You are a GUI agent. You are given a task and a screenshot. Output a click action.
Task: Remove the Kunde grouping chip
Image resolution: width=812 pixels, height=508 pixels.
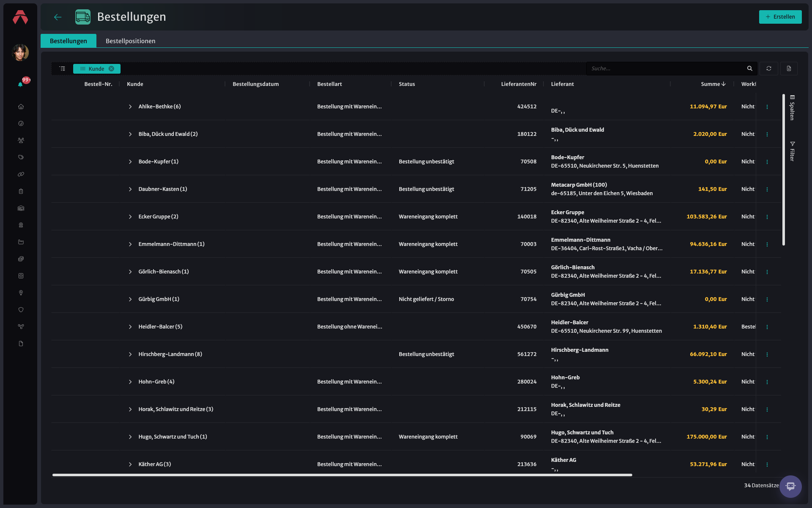coord(111,69)
